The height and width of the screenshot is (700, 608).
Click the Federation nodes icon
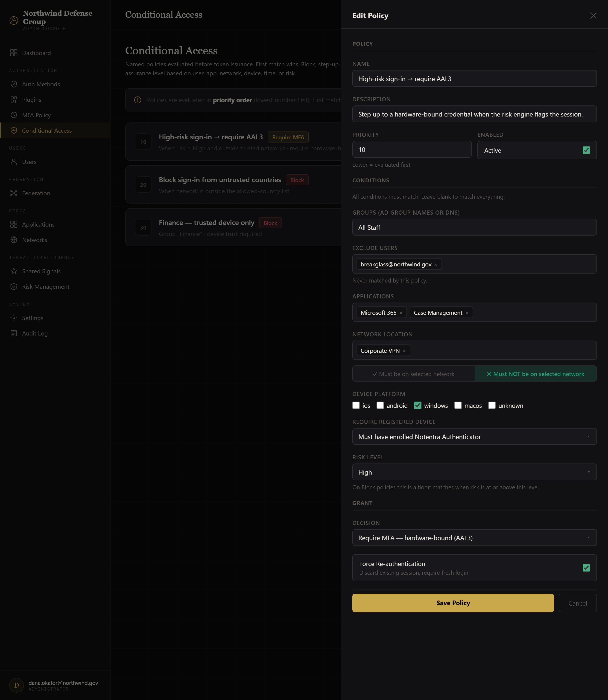tap(14, 193)
